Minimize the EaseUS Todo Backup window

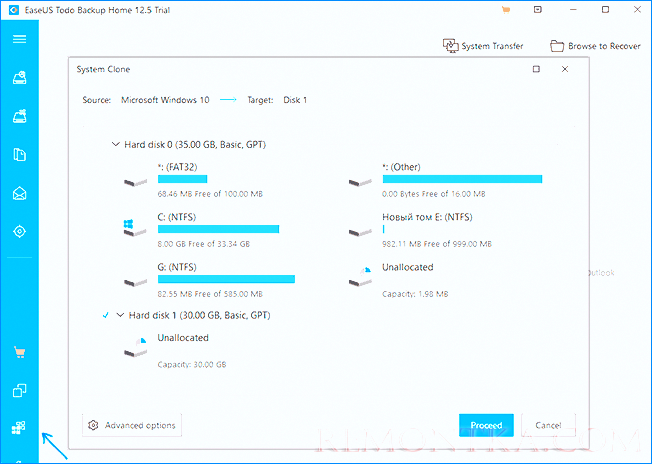[x=573, y=10]
